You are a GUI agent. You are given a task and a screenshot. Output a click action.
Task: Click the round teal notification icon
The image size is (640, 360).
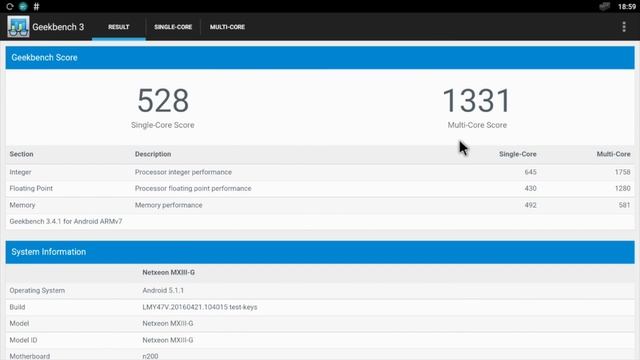pos(23,6)
